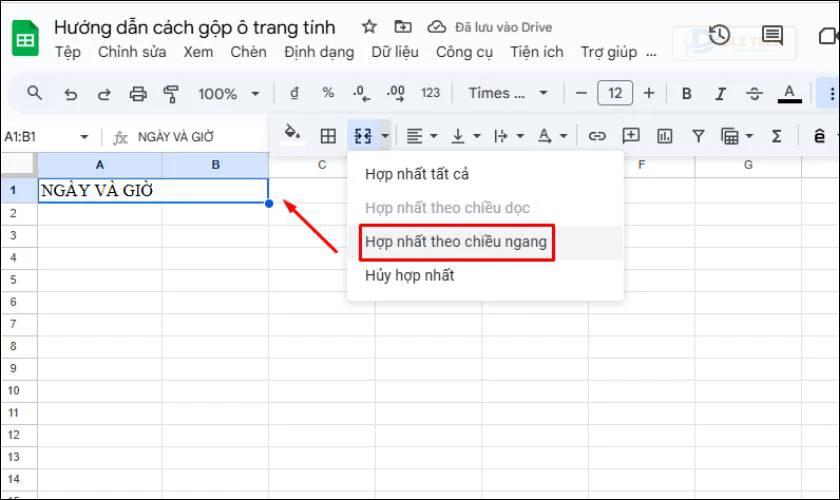This screenshot has width=840, height=500.
Task: Star the document with the star icon
Action: (369, 27)
